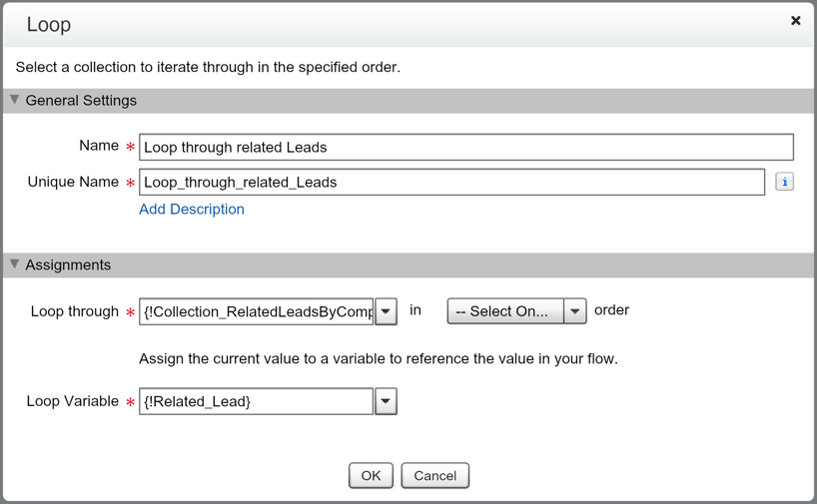817x504 pixels.
Task: Click the info icon beside Unique Name
Action: [784, 182]
